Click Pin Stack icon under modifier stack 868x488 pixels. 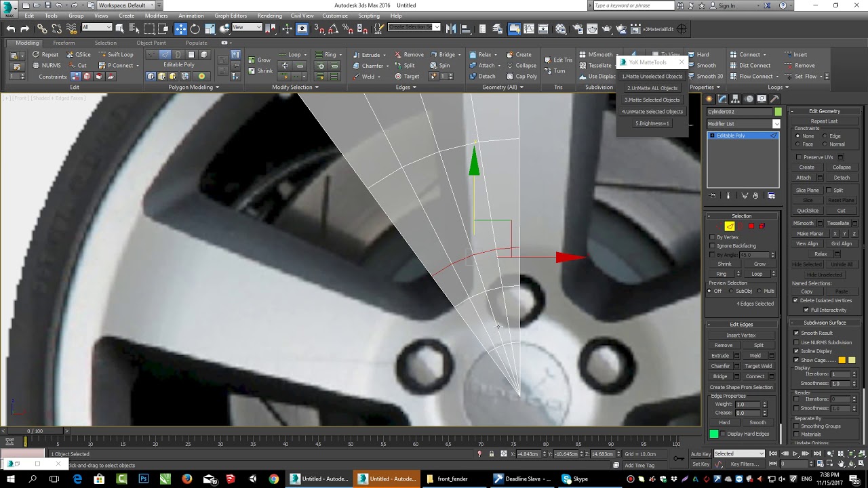[713, 196]
